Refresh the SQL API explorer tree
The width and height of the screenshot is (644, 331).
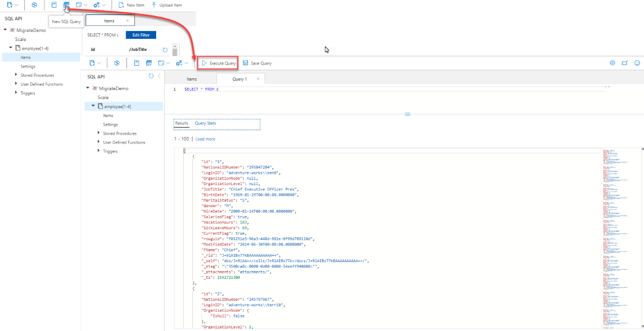click(151, 77)
